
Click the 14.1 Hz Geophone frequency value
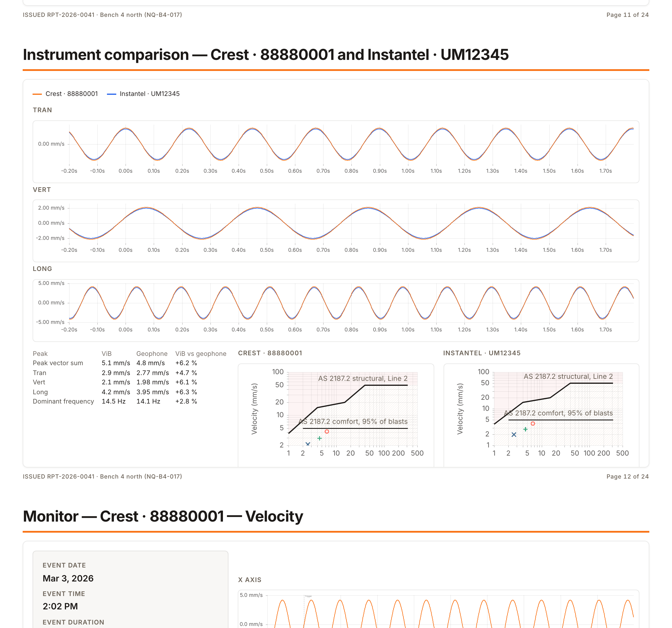(x=149, y=402)
